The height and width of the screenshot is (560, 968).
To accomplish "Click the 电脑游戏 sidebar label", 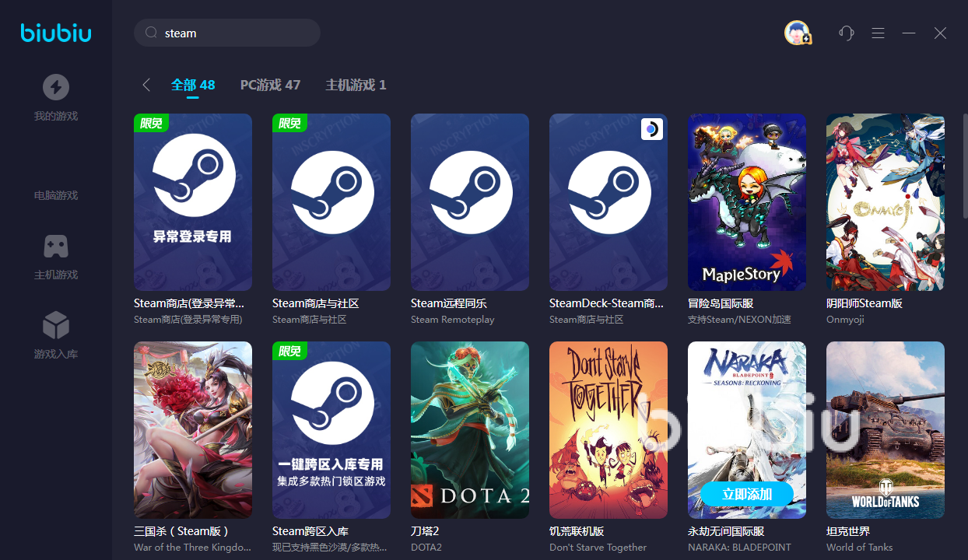I will click(55, 195).
